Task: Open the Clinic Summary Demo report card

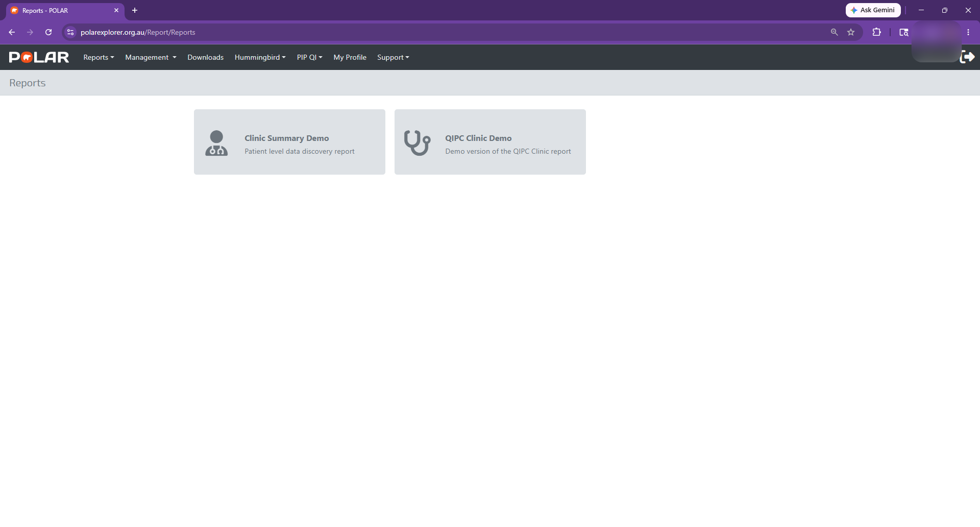Action: tap(289, 142)
